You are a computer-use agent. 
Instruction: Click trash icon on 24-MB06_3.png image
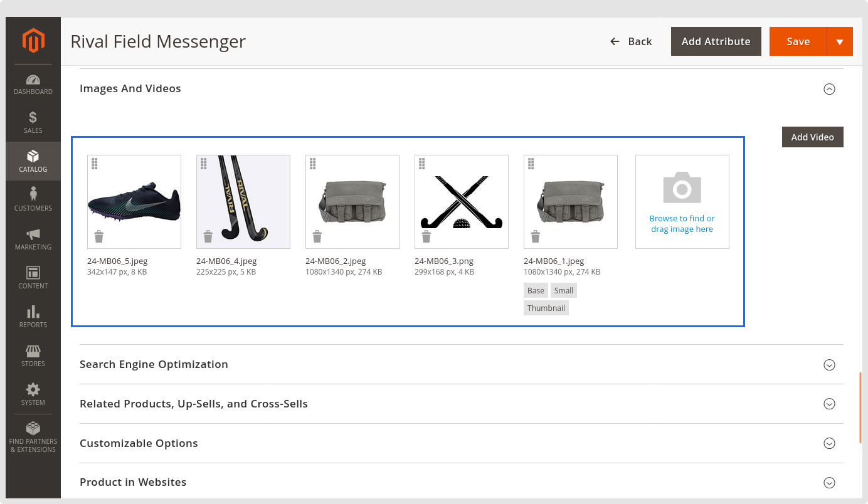coord(426,236)
